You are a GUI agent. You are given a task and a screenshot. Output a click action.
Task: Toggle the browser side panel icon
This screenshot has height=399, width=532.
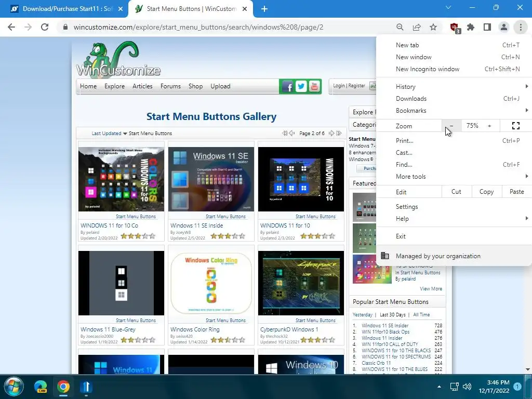[487, 27]
